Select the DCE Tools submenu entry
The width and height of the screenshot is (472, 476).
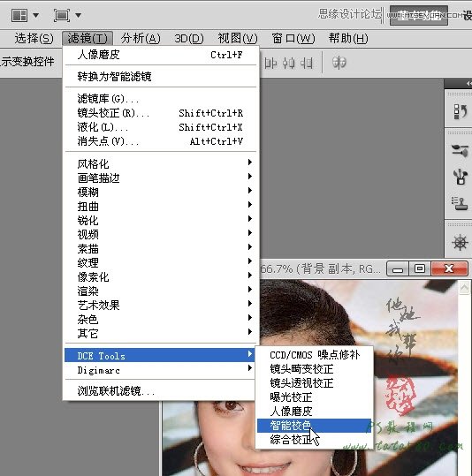pos(160,355)
